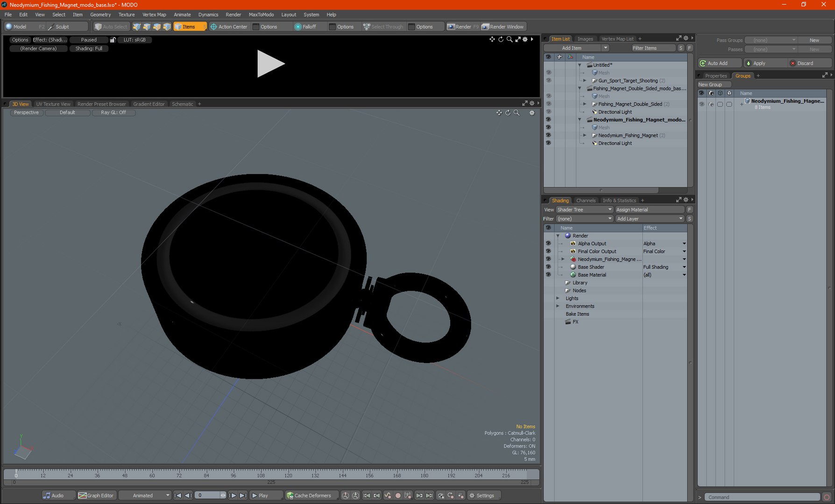The image size is (835, 504).
Task: Open the Animated keying mode dropdown
Action: click(x=145, y=495)
